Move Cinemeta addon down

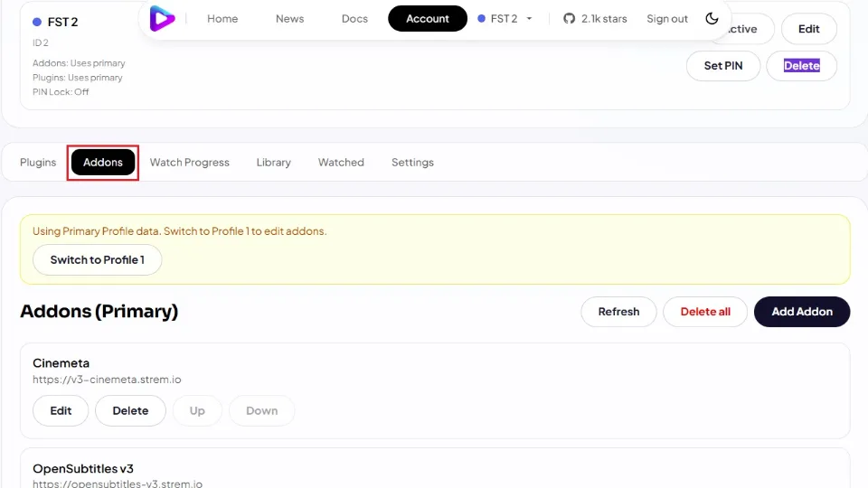[x=262, y=410]
